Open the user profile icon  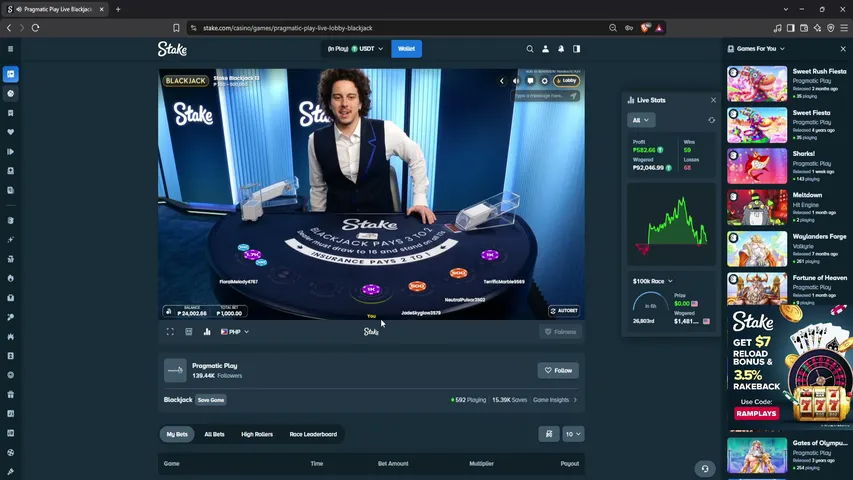(545, 49)
